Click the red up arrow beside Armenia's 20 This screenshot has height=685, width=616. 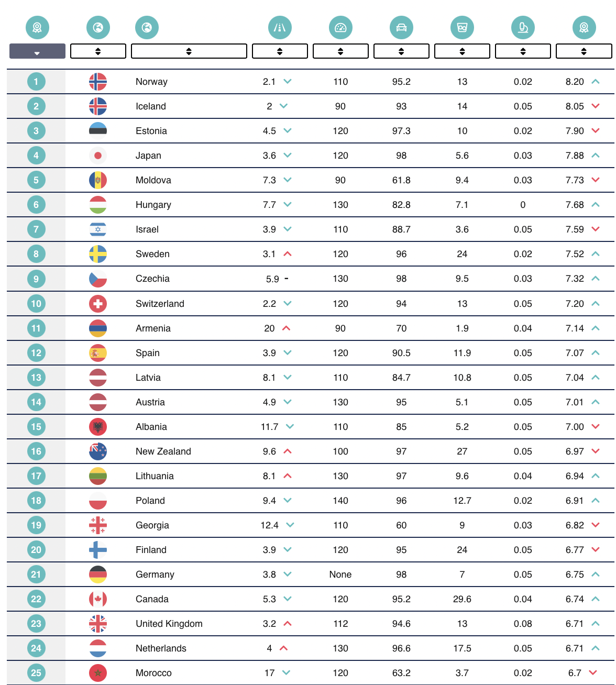(286, 328)
